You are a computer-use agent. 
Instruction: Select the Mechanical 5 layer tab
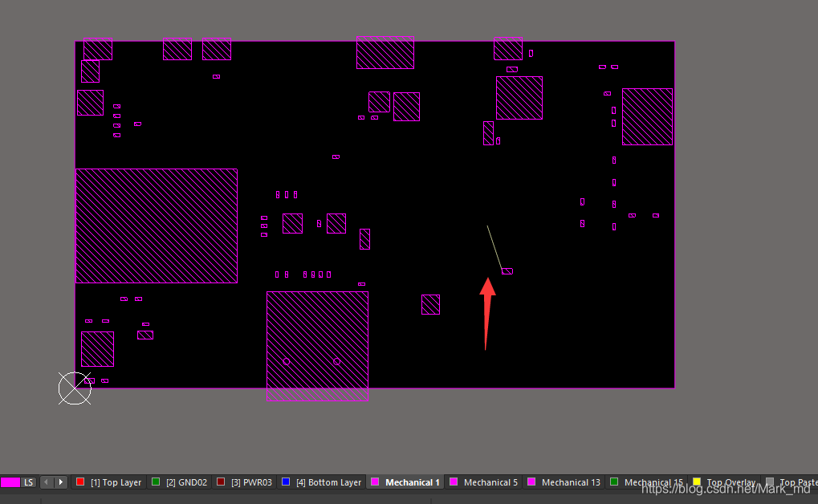(x=483, y=482)
